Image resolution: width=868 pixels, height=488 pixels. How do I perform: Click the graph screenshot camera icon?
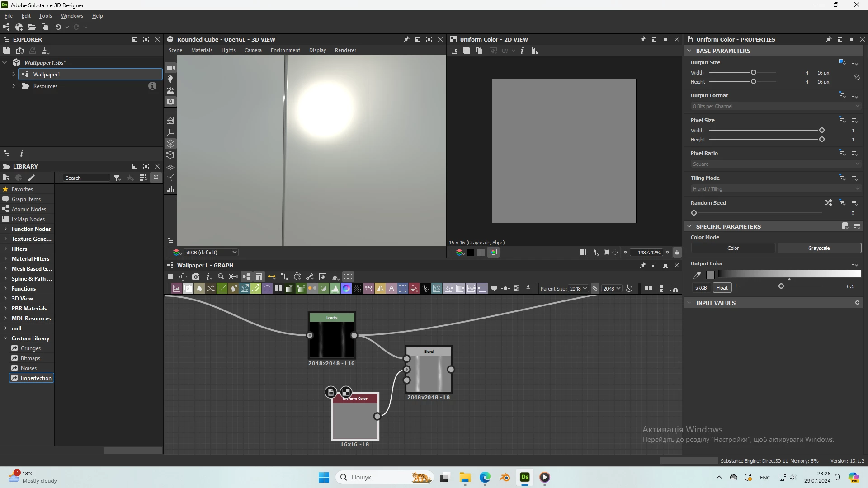point(196,277)
